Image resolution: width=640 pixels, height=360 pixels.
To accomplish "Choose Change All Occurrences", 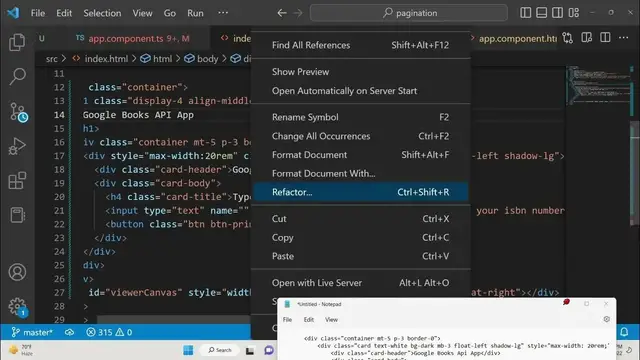I will coord(360,136).
